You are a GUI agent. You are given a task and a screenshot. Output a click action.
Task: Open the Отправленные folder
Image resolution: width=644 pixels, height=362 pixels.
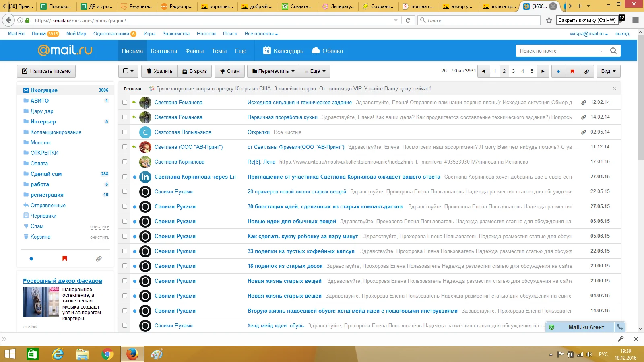pyautogui.click(x=48, y=205)
